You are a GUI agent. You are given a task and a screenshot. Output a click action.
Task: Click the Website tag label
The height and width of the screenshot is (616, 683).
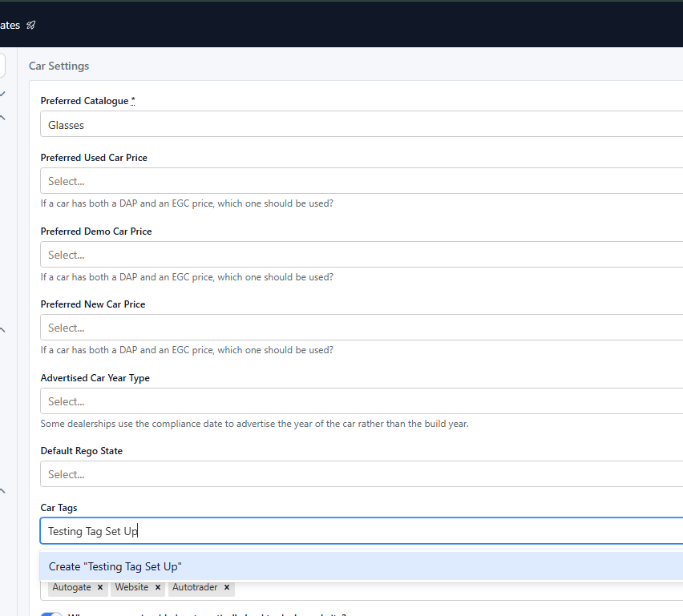coord(131,587)
